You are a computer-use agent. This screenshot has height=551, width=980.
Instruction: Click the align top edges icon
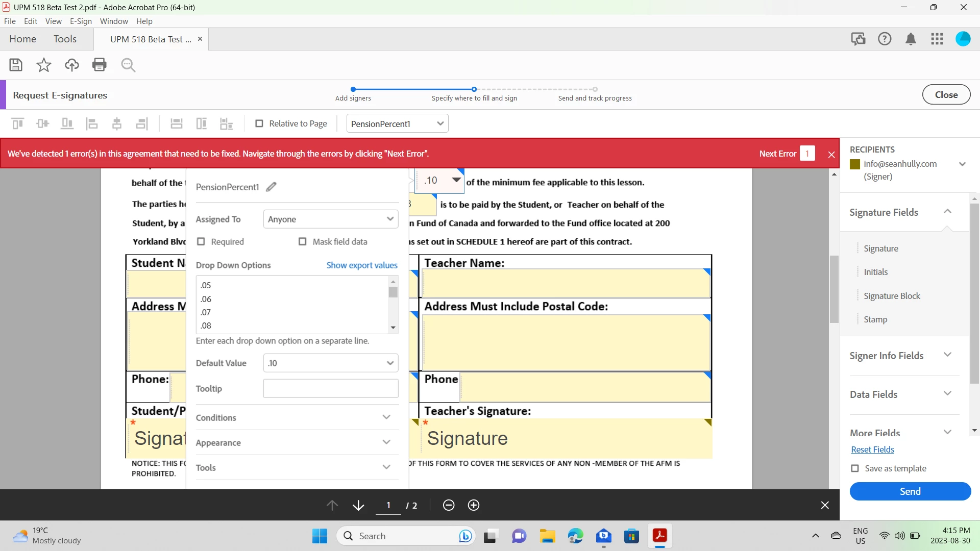point(18,123)
